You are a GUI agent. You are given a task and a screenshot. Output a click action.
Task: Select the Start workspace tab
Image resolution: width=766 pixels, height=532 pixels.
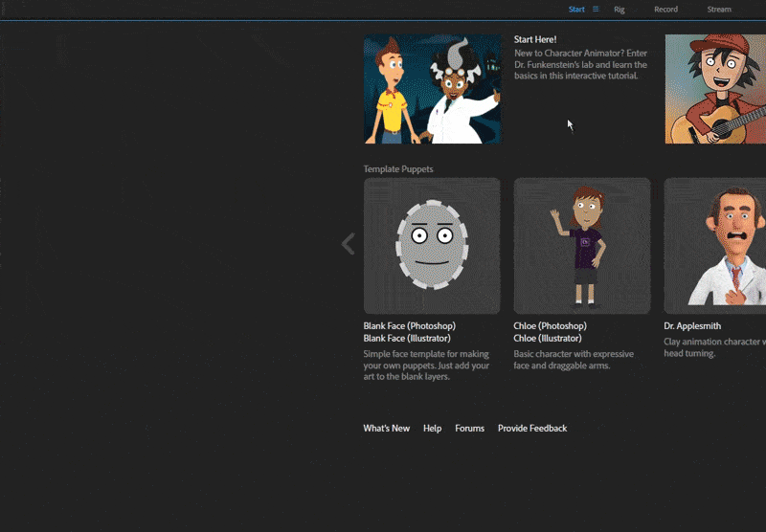tap(576, 10)
